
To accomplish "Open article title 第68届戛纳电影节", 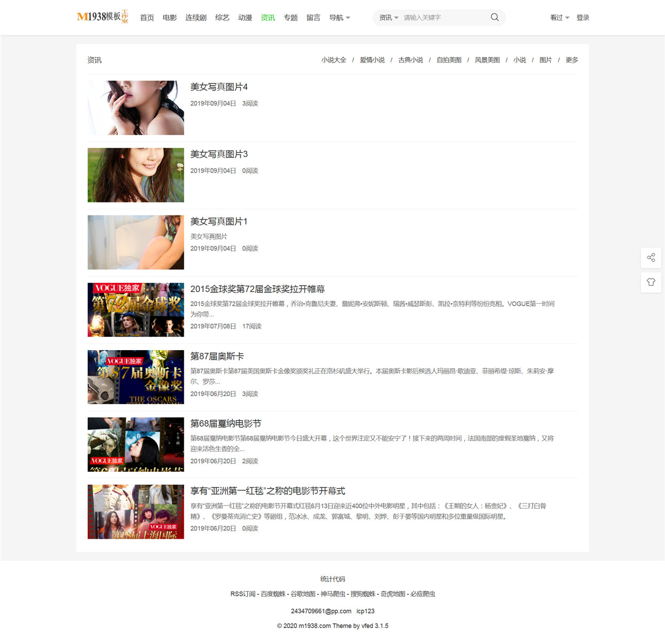I will (226, 424).
